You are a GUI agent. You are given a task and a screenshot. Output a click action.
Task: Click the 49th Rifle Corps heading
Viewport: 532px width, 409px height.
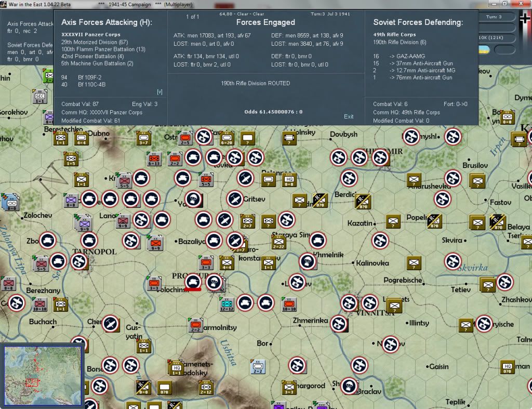coord(394,35)
